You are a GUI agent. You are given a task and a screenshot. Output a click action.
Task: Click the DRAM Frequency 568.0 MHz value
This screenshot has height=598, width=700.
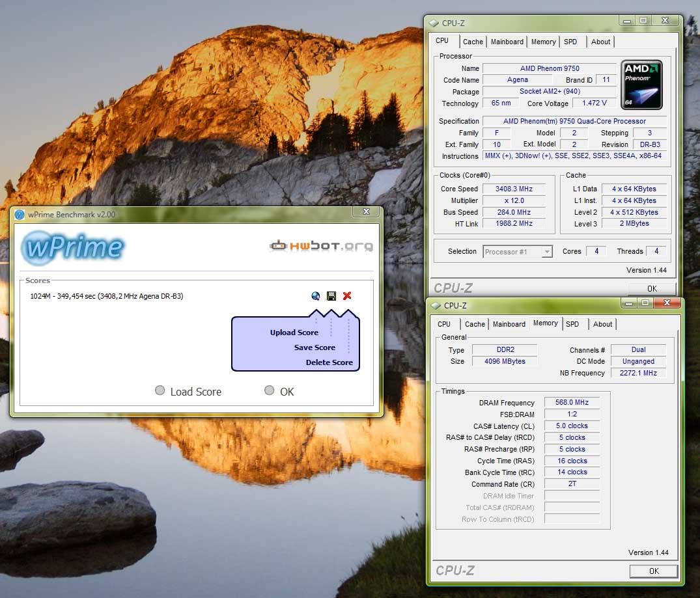(x=572, y=403)
